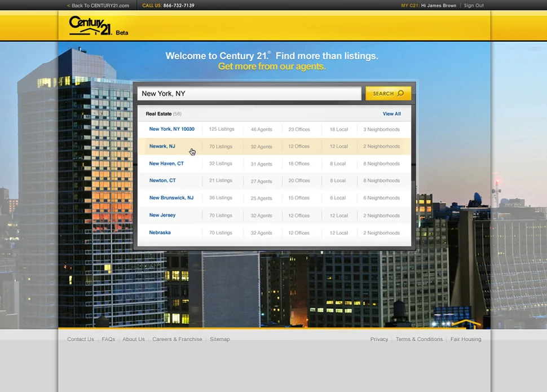Open the Fair Housing footer link
The image size is (547, 392).
466,340
